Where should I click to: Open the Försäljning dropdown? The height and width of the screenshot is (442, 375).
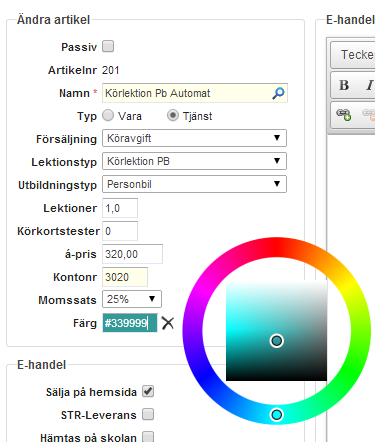[194, 138]
